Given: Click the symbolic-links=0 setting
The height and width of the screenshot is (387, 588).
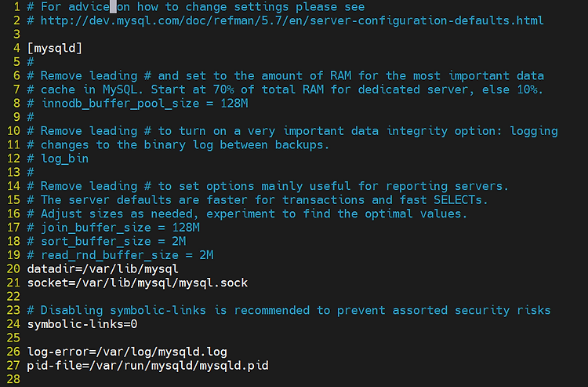Looking at the screenshot, I should [82, 324].
